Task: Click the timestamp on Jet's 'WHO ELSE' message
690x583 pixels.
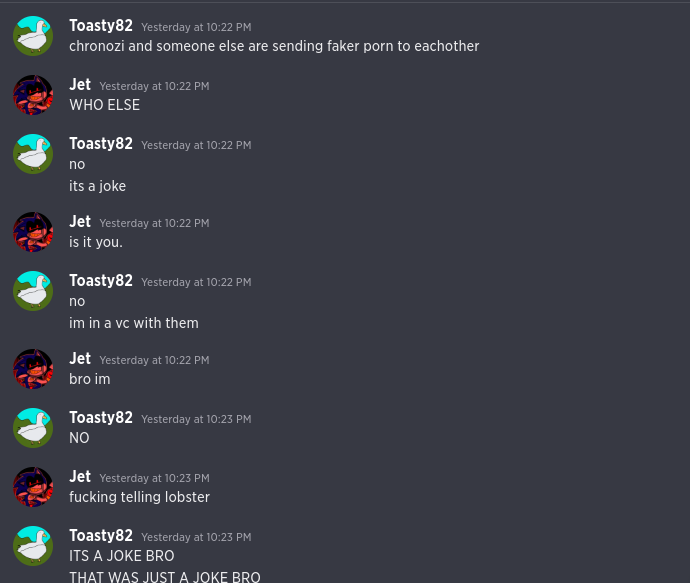Action: pyautogui.click(x=154, y=86)
